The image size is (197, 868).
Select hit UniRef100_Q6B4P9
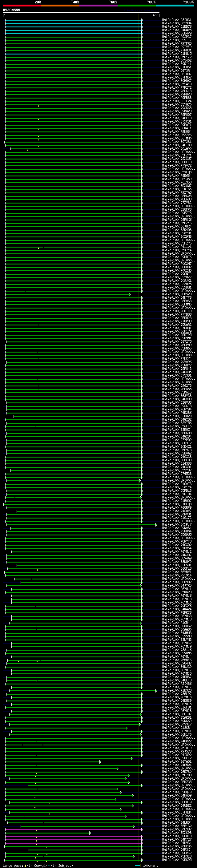177,33
